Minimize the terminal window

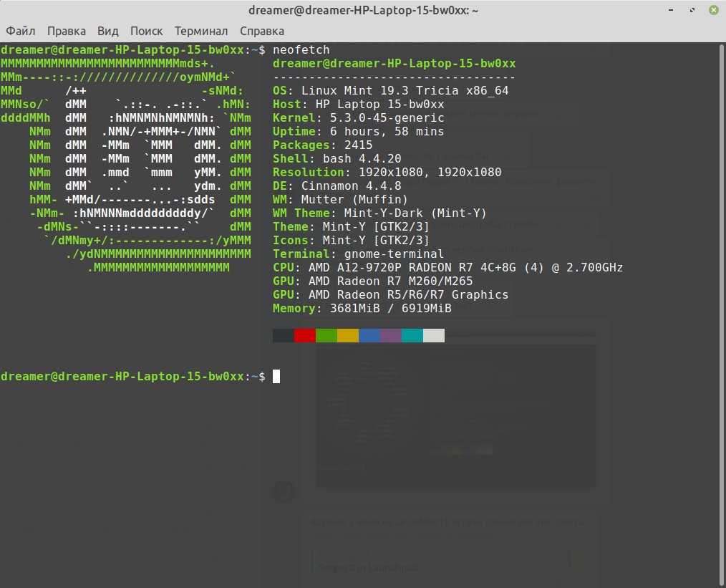(671, 10)
